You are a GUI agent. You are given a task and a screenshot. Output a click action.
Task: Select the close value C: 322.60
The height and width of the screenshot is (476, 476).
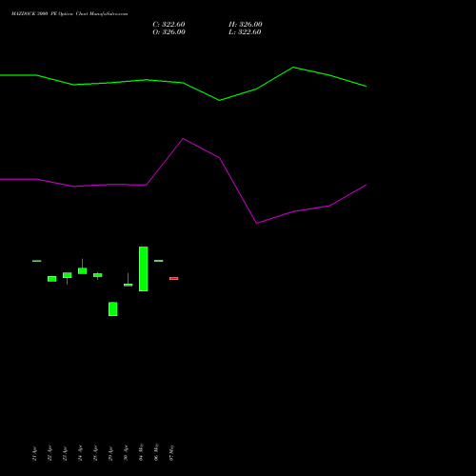[x=169, y=25]
